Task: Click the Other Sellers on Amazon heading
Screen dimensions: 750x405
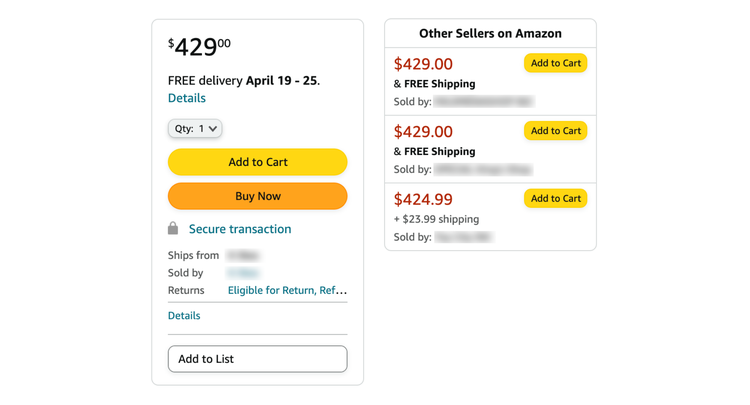Action: tap(490, 33)
